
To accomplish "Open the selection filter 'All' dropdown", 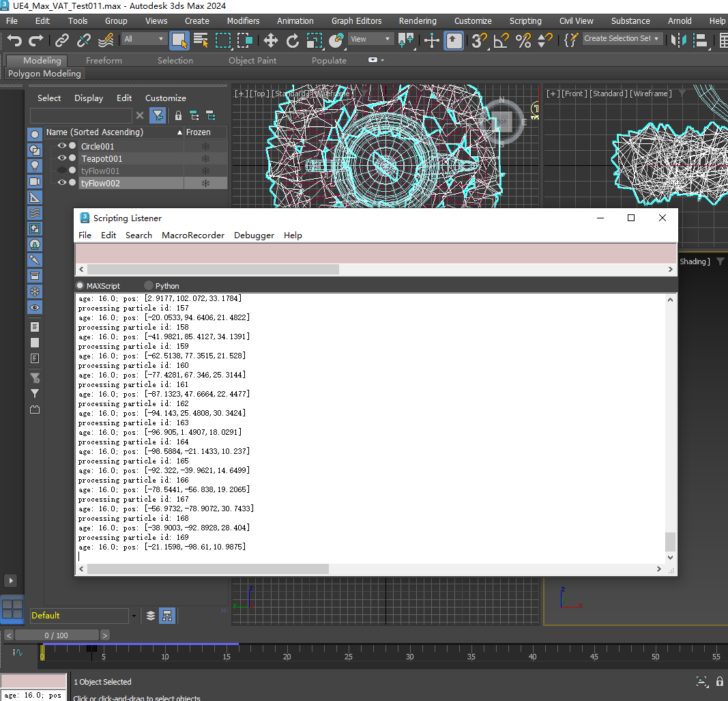I will tap(143, 39).
